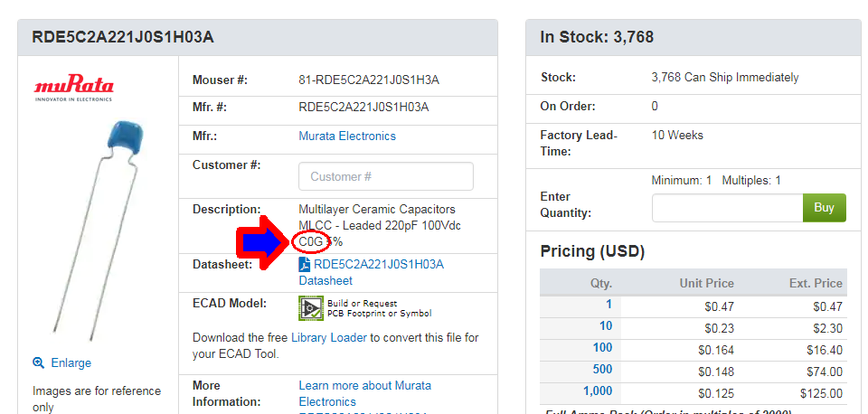Screen dimensions: 868x414
Task: Click the ECAD model build icon
Action: (x=310, y=308)
